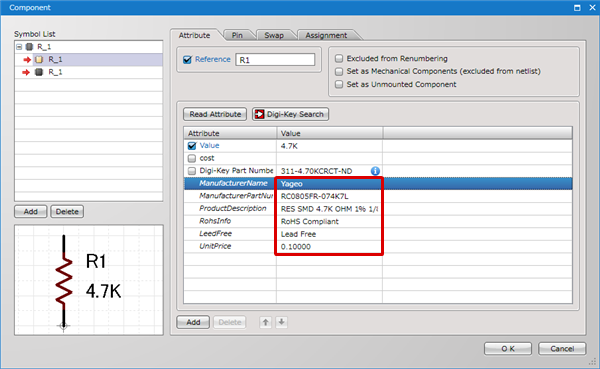Maximize the Component dialog window
The image size is (600, 369).
click(x=577, y=8)
